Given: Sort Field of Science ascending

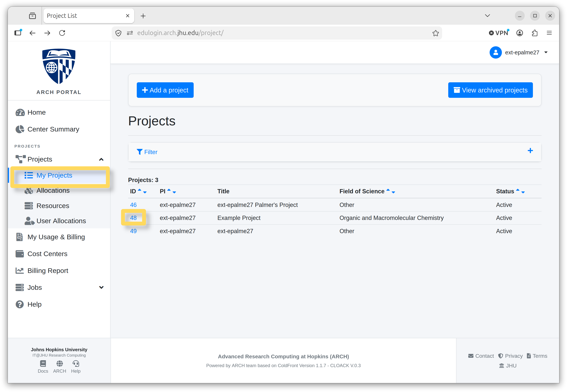Looking at the screenshot, I should pos(388,190).
